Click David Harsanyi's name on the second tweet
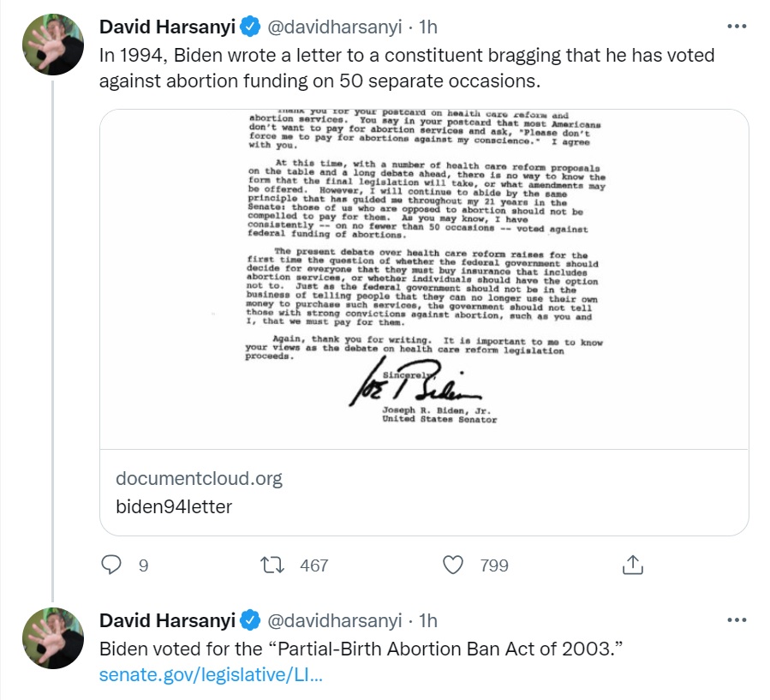Viewport: 770px width, 700px height. 168,620
